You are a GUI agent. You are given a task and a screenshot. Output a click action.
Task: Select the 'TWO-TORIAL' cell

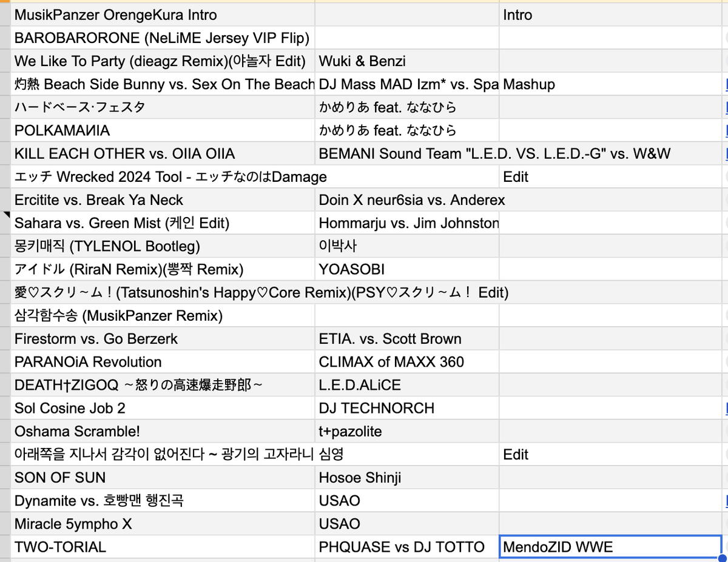163,547
